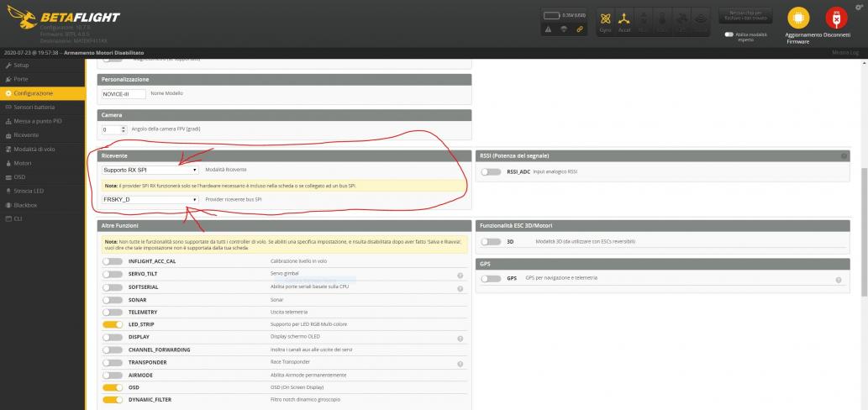Viewport: 868px width, 410px height.
Task: Open the Motori tab
Action: click(x=43, y=163)
